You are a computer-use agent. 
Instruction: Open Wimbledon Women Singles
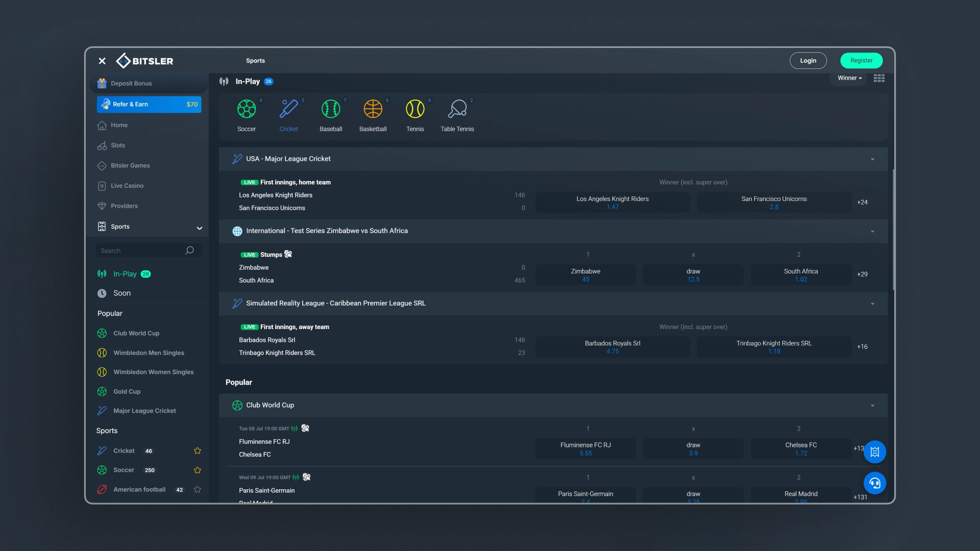click(145, 372)
